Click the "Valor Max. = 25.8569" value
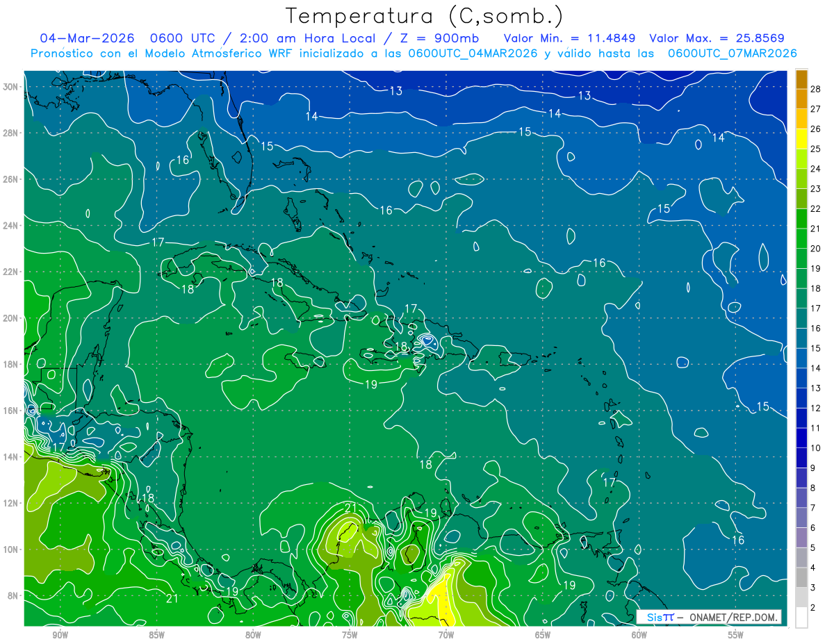The height and width of the screenshot is (644, 834). tap(719, 38)
